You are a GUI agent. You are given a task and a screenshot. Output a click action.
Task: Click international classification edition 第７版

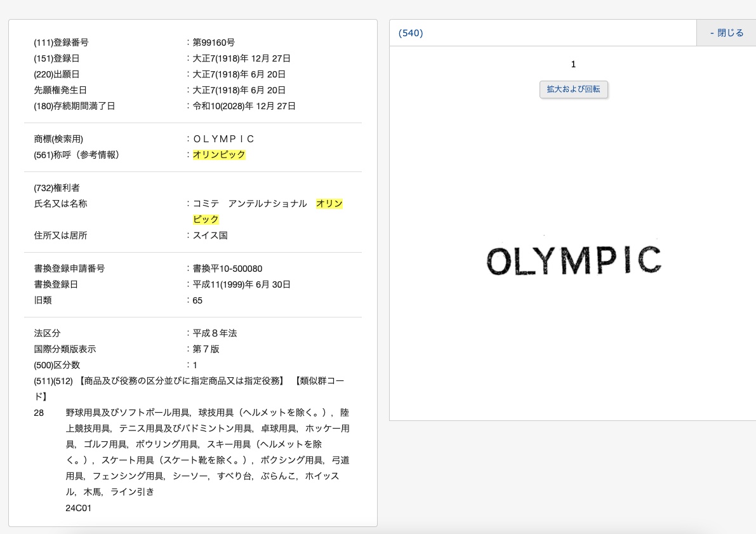pyautogui.click(x=206, y=349)
